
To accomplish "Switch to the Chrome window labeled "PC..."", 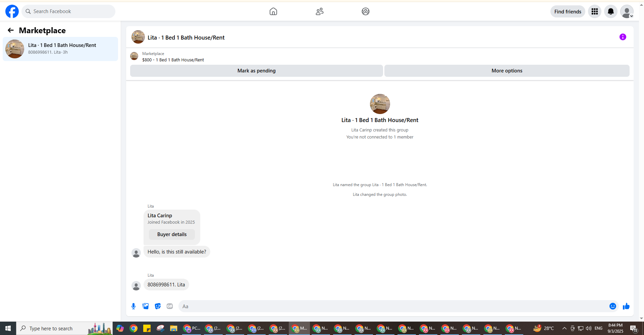I will point(192,328).
